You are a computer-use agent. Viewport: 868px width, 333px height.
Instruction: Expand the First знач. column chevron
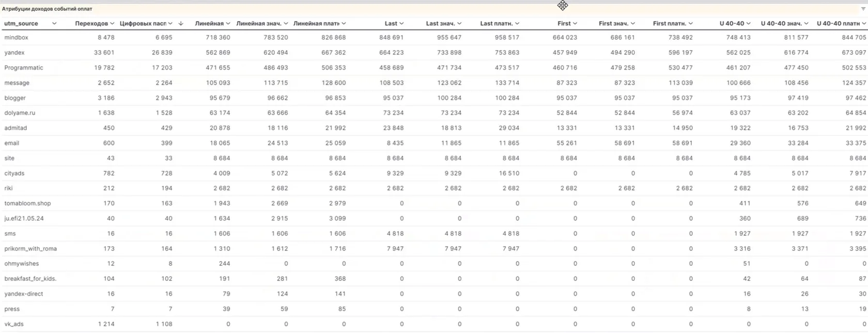(x=633, y=23)
